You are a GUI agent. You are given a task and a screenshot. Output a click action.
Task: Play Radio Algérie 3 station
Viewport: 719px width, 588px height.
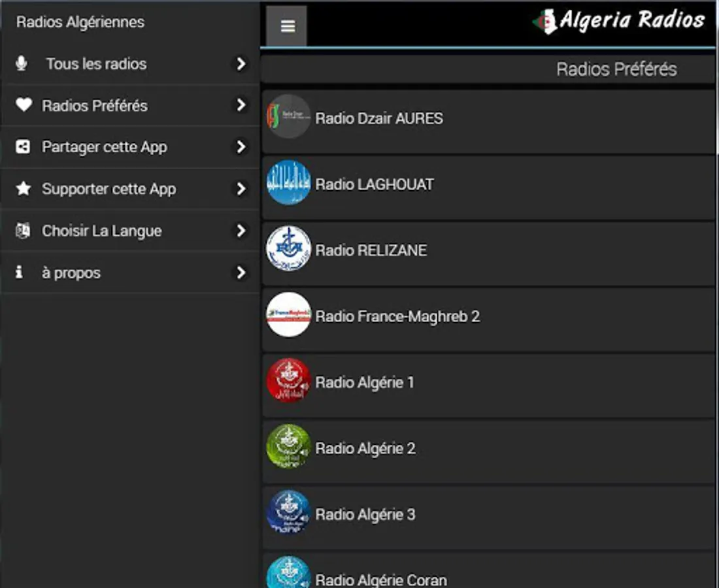point(488,518)
